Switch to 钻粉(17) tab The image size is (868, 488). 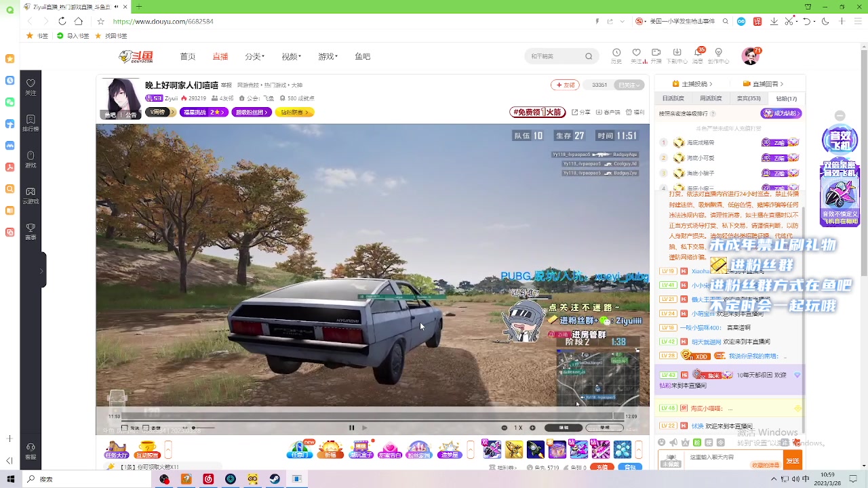coord(786,98)
